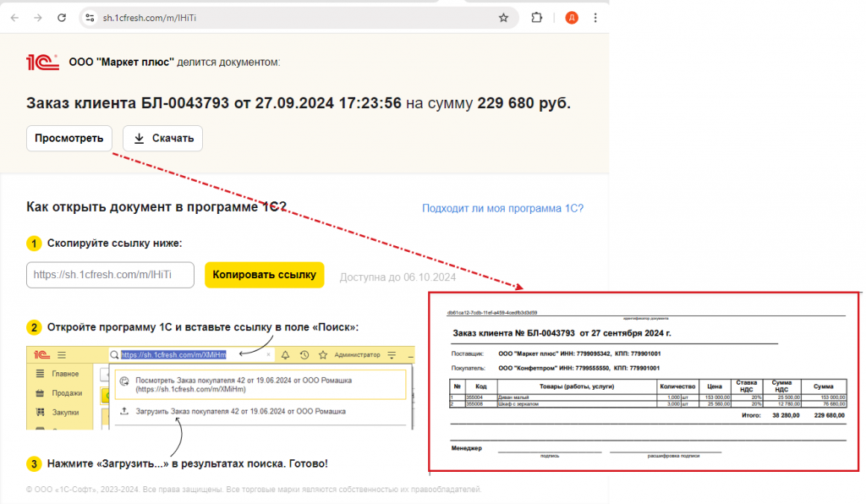This screenshot has height=504, width=866.
Task: Click the address bar URL sh.1cfresh.com/m/IHiTi
Action: point(150,18)
